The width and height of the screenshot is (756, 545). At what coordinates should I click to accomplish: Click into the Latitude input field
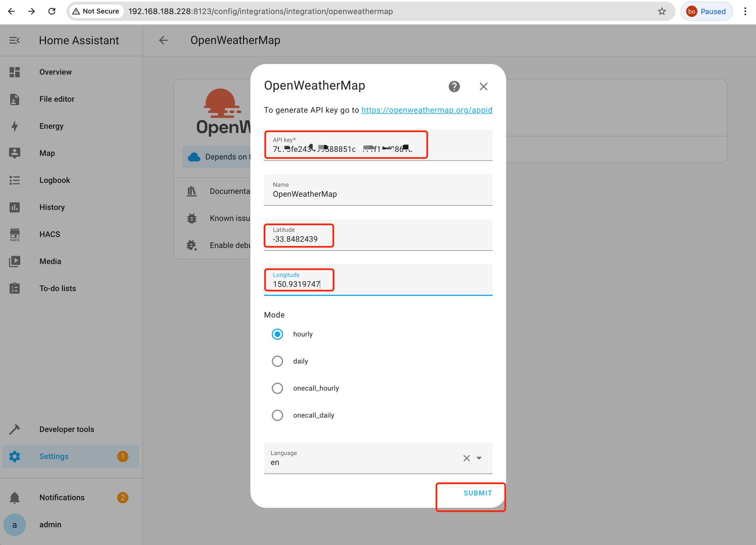[378, 239]
